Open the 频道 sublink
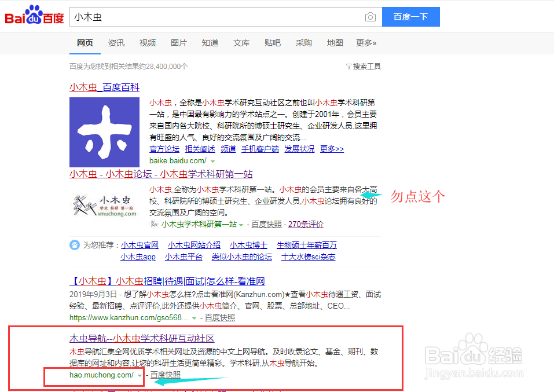Image resolution: width=554 pixels, height=392 pixels. point(228,149)
